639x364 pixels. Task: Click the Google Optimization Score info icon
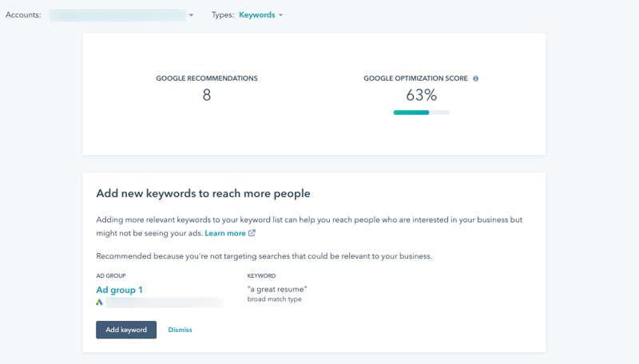point(476,79)
